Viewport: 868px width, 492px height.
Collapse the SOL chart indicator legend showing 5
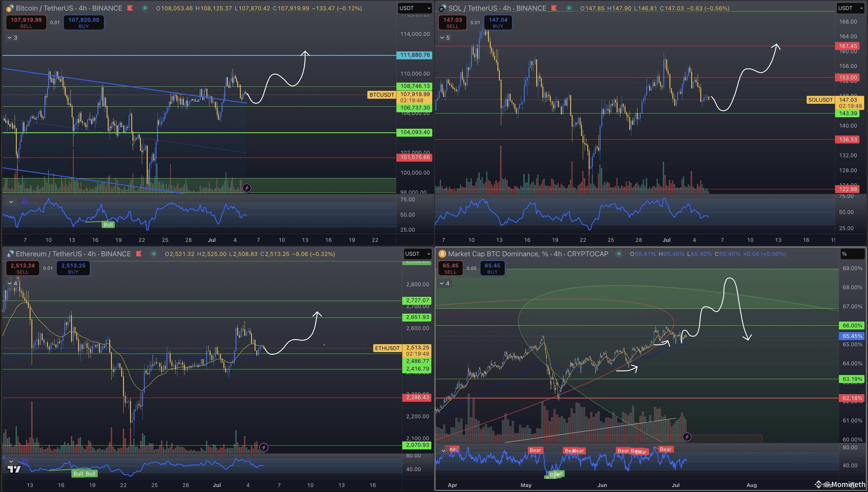point(445,38)
